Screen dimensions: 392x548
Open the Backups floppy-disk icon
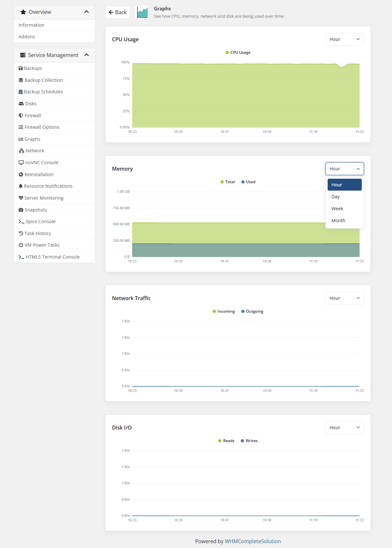coord(21,68)
